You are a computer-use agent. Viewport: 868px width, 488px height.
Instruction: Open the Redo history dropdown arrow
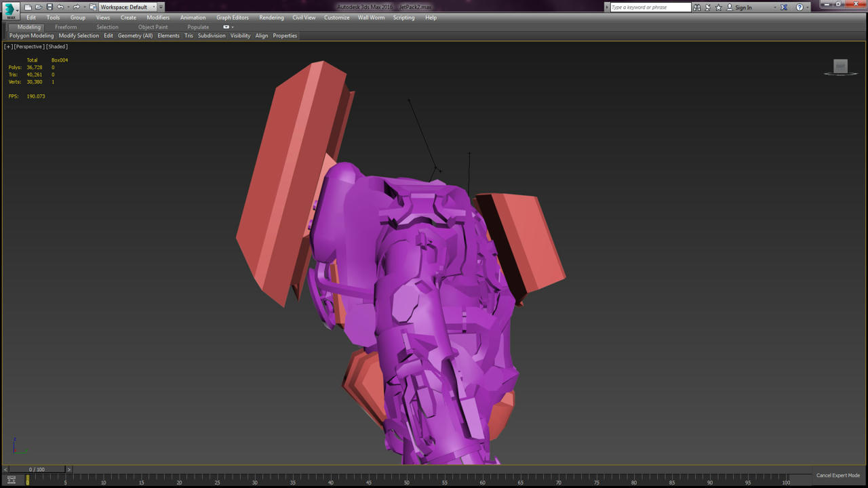pos(83,7)
